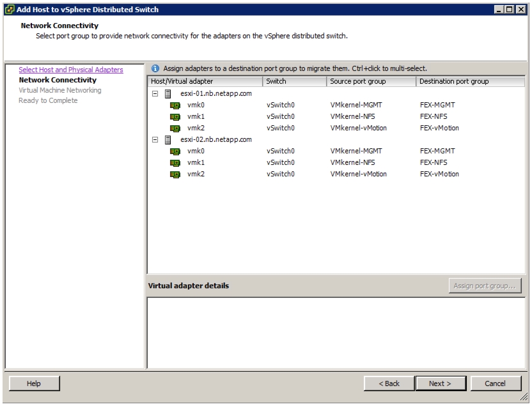This screenshot has height=418, width=532.
Task: Collapse the esxi-01.nb.netapp.com host node
Action: click(x=155, y=93)
